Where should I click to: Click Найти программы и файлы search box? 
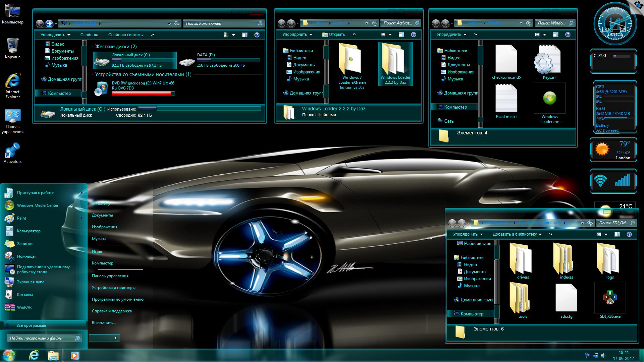pos(44,338)
